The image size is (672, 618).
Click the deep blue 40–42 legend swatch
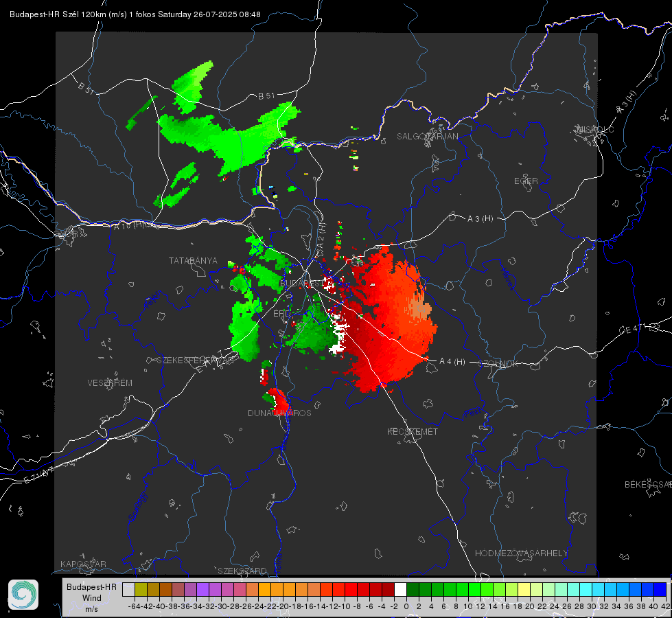[660, 589]
